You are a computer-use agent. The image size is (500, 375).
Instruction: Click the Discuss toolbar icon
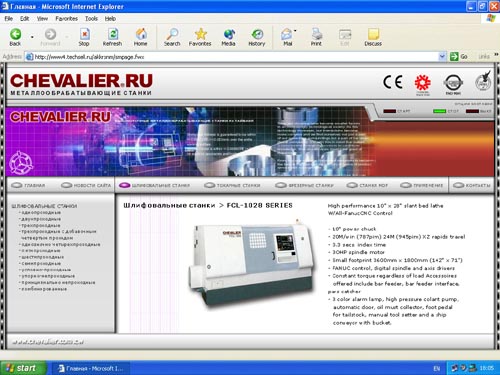tap(373, 34)
